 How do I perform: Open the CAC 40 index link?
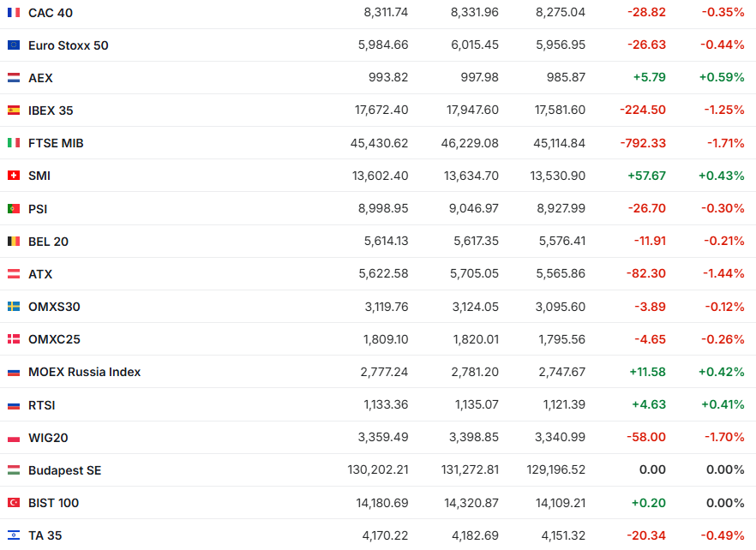click(x=51, y=12)
